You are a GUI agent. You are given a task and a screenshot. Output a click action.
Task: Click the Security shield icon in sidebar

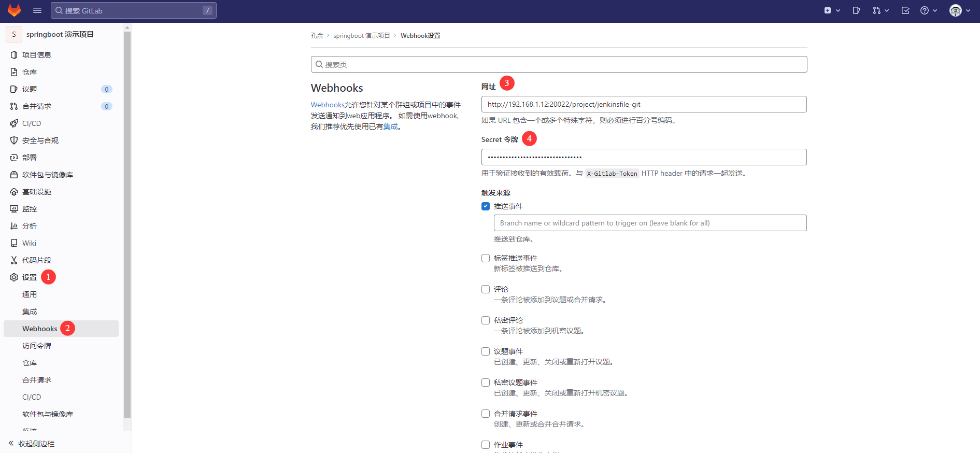point(14,140)
